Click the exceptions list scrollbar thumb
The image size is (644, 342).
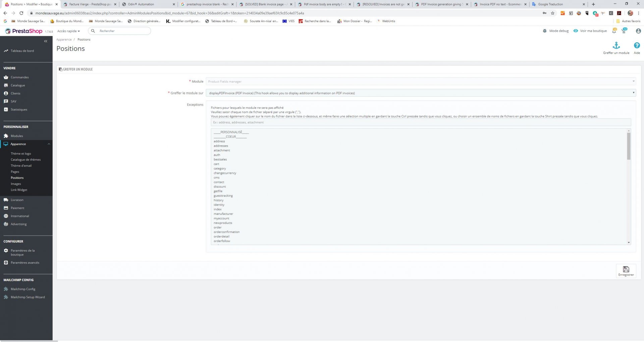[x=629, y=146]
